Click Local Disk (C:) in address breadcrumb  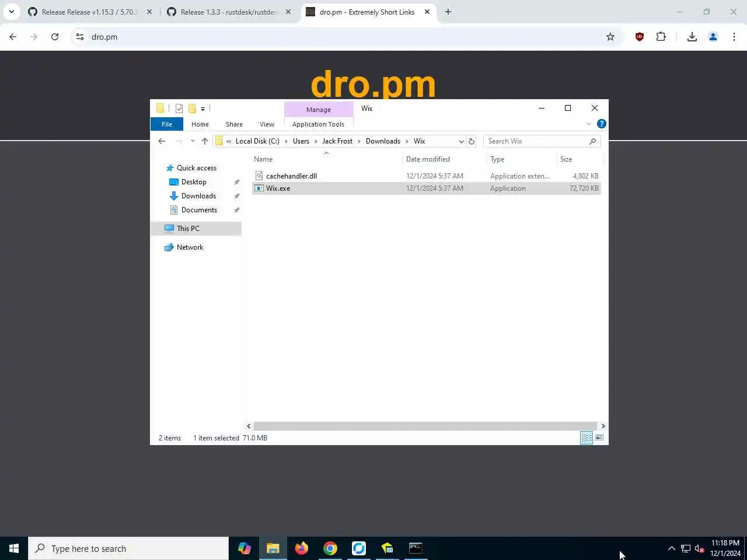[x=257, y=141]
